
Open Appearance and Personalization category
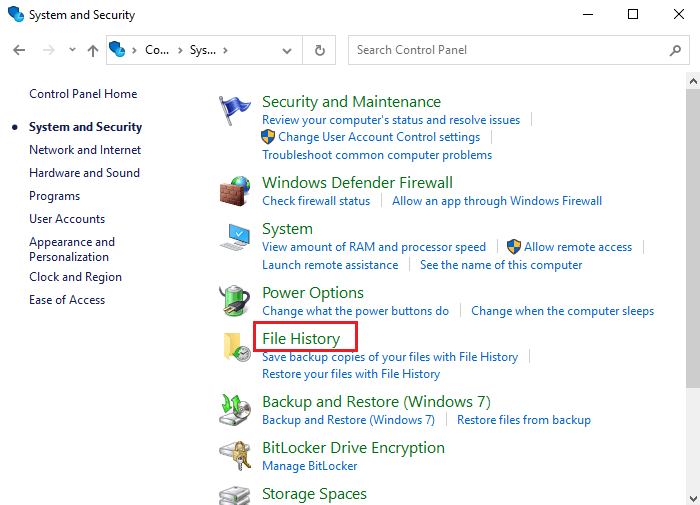click(x=72, y=249)
